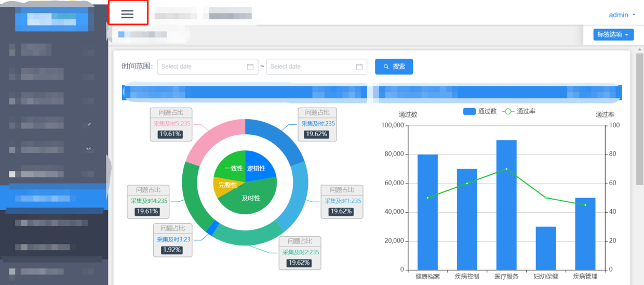Click the 采集及时:235 label
The width and height of the screenshot is (644, 285).
tap(318, 124)
